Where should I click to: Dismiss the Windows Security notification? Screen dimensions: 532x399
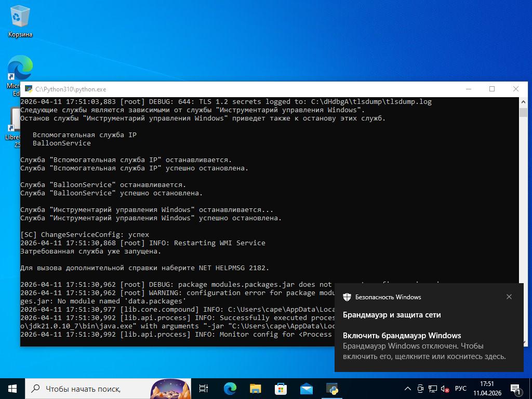(x=509, y=297)
